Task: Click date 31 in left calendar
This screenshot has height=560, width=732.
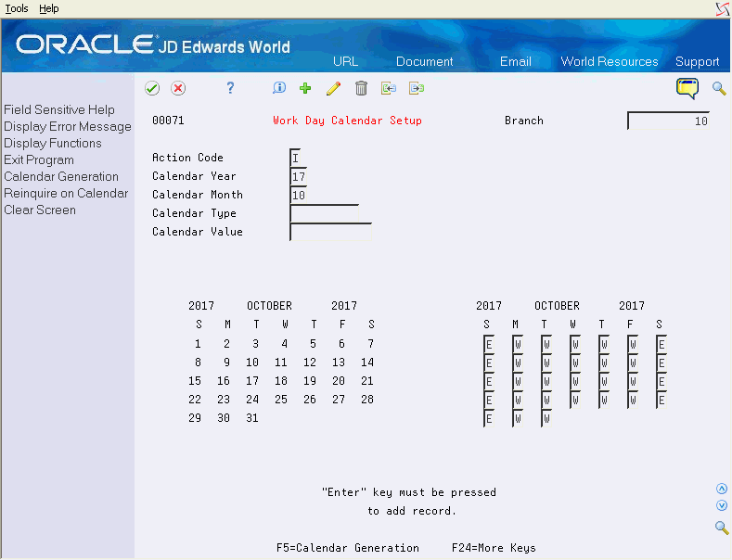Action: [252, 418]
